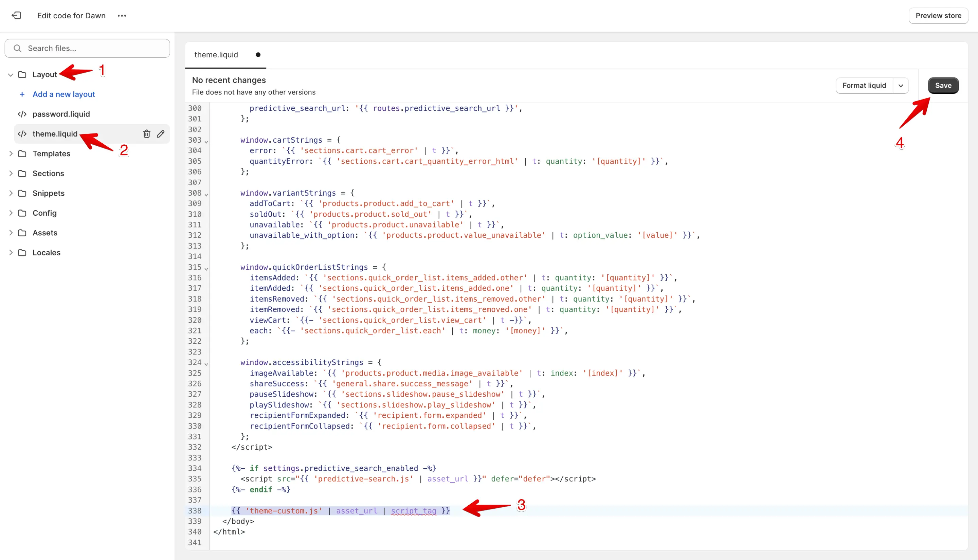
Task: Open the three-dot more actions menu
Action: 122,16
